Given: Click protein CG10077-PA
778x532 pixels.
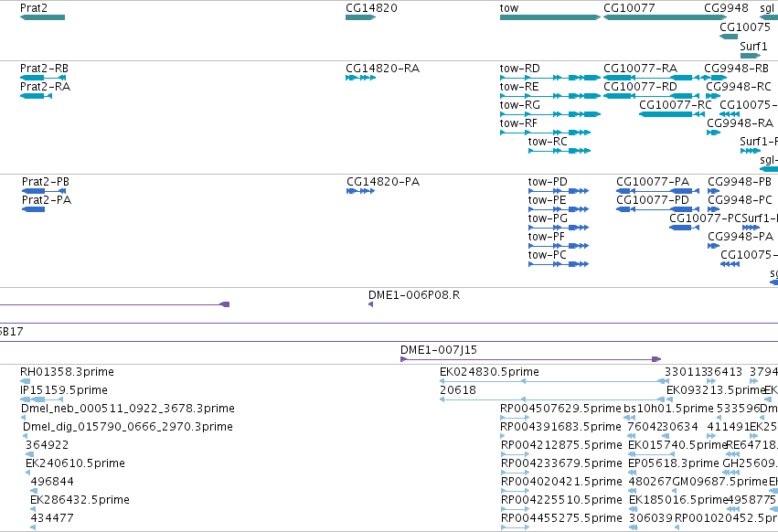Looking at the screenshot, I should [x=658, y=191].
